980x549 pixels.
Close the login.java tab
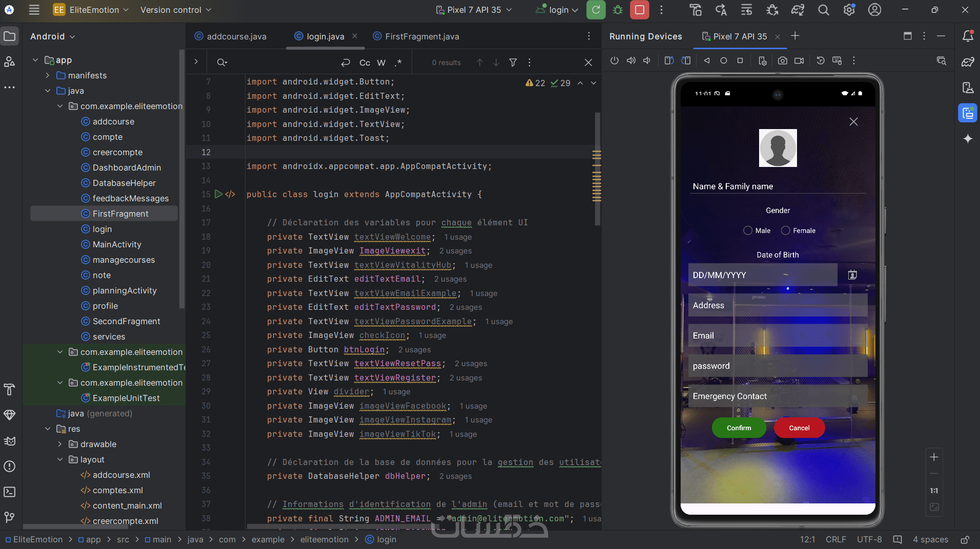tap(355, 36)
